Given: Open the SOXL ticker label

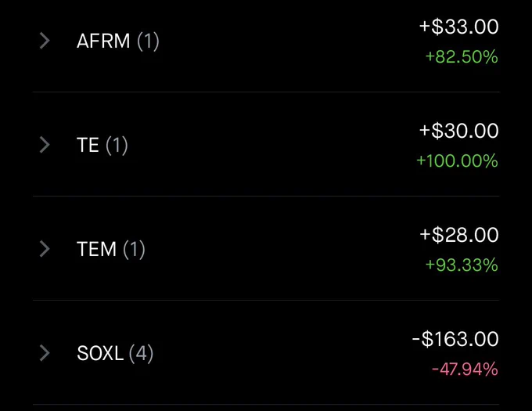Looking at the screenshot, I should pyautogui.click(x=100, y=353).
